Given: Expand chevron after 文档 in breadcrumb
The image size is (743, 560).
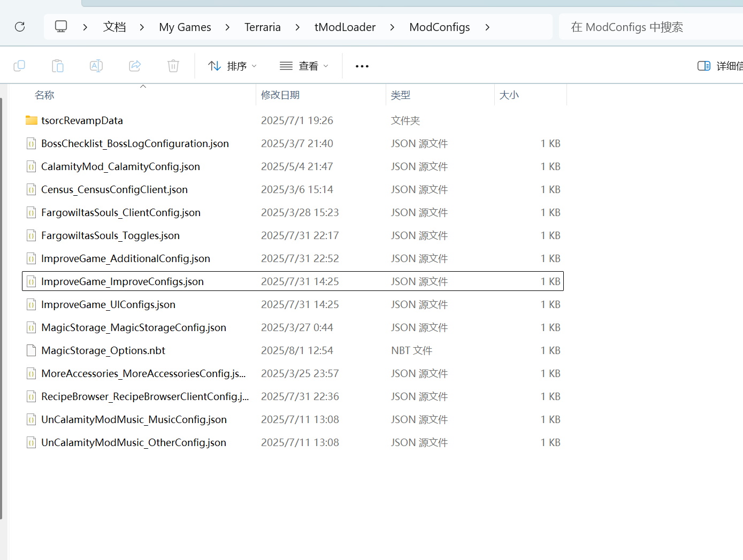Looking at the screenshot, I should coord(142,27).
